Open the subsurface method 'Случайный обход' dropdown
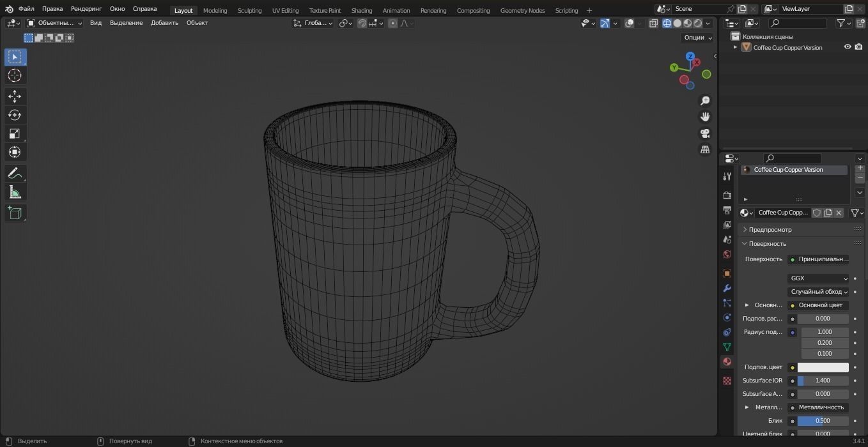This screenshot has height=447, width=868. coord(818,292)
